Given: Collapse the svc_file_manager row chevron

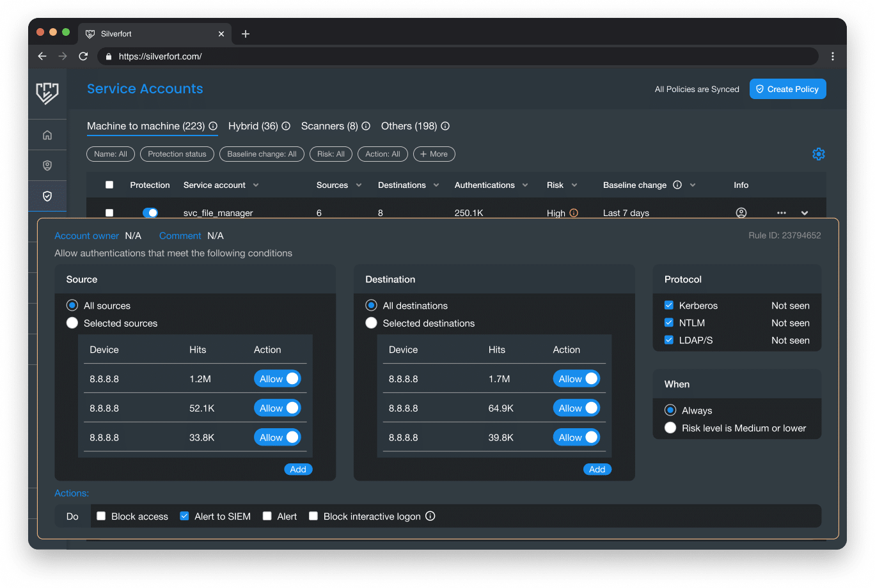Looking at the screenshot, I should pos(805,213).
